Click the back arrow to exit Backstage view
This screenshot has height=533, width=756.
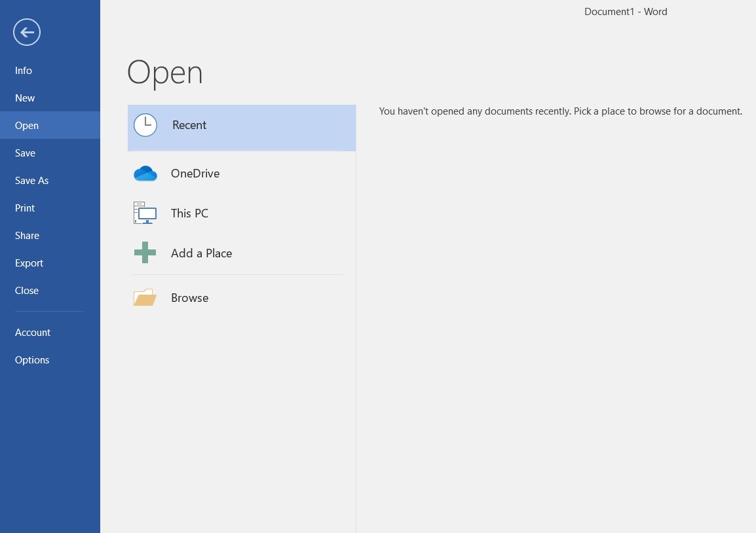[27, 31]
